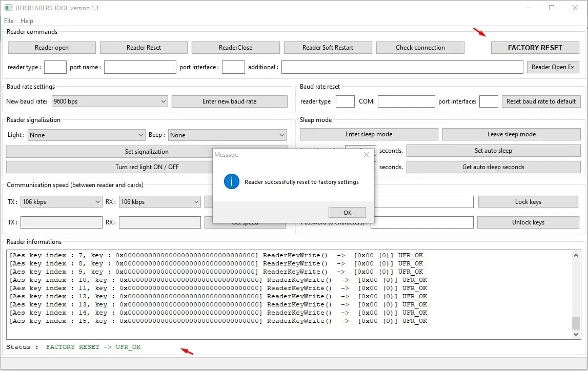Focus the additional parameters input field
588x371 pixels.
click(402, 67)
